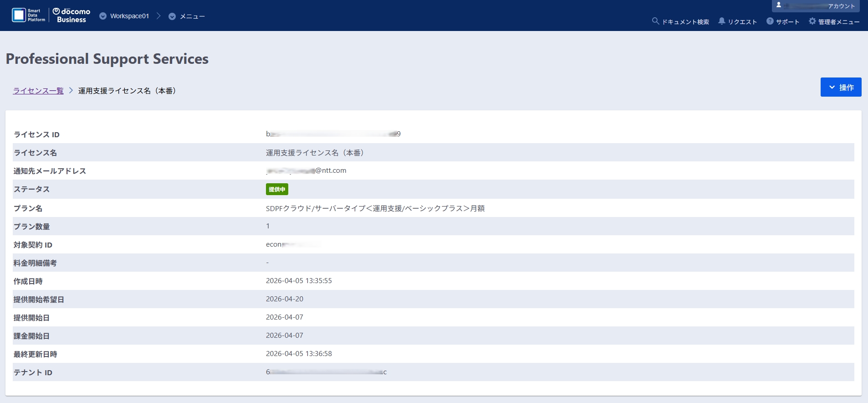Select the 管理者メニュー text label
Image resolution: width=868 pixels, height=403 pixels.
838,22
